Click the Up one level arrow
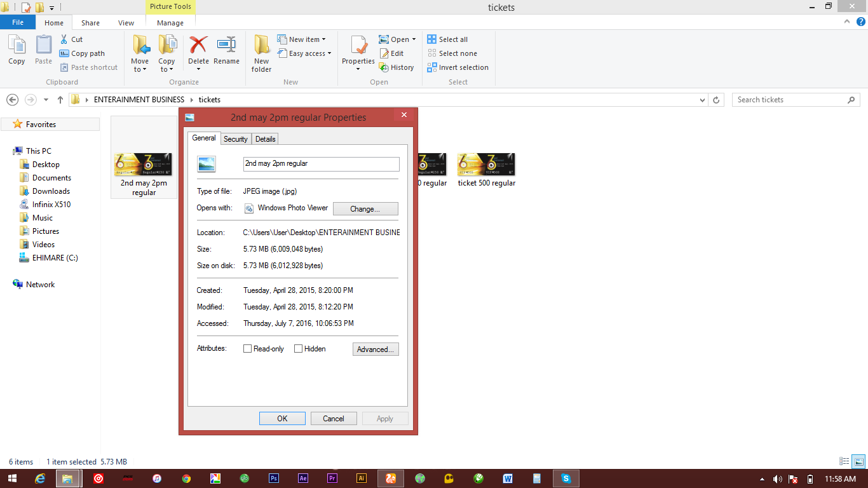Viewport: 868px width, 488px height. [x=60, y=100]
